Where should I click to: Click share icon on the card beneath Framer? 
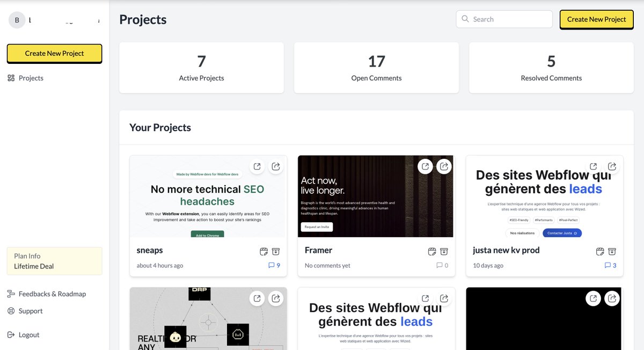click(x=444, y=298)
